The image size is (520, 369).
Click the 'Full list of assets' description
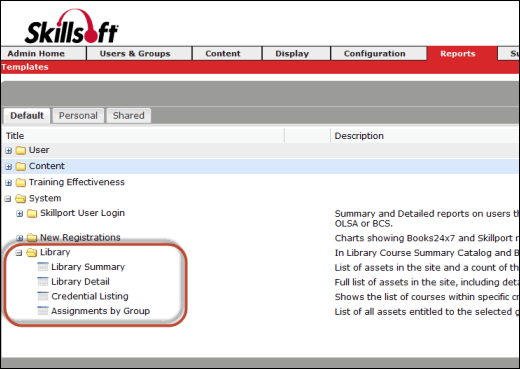[x=427, y=282]
